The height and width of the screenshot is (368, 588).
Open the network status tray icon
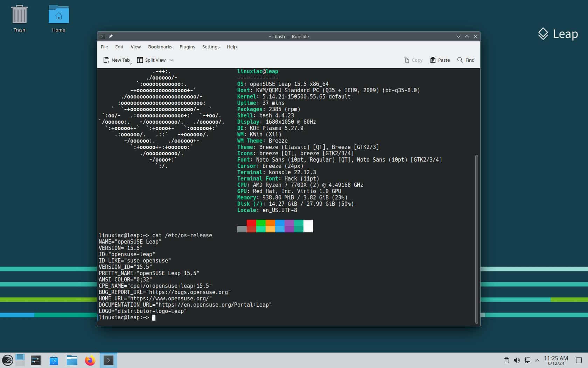(527, 360)
